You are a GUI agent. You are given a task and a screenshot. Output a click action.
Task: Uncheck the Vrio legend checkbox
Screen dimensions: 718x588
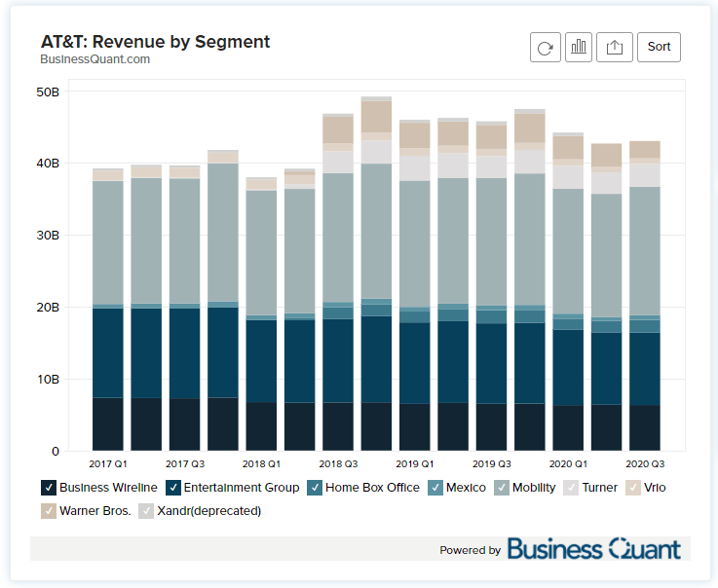(633, 488)
